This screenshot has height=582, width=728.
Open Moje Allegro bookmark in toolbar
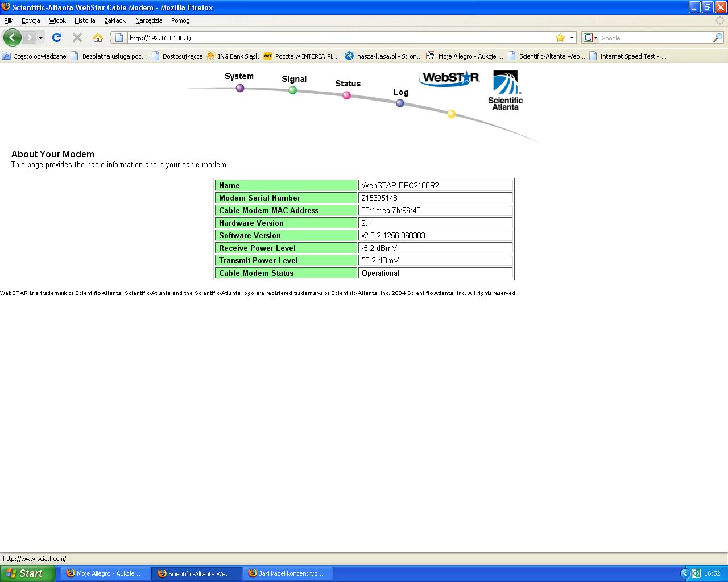pos(465,56)
